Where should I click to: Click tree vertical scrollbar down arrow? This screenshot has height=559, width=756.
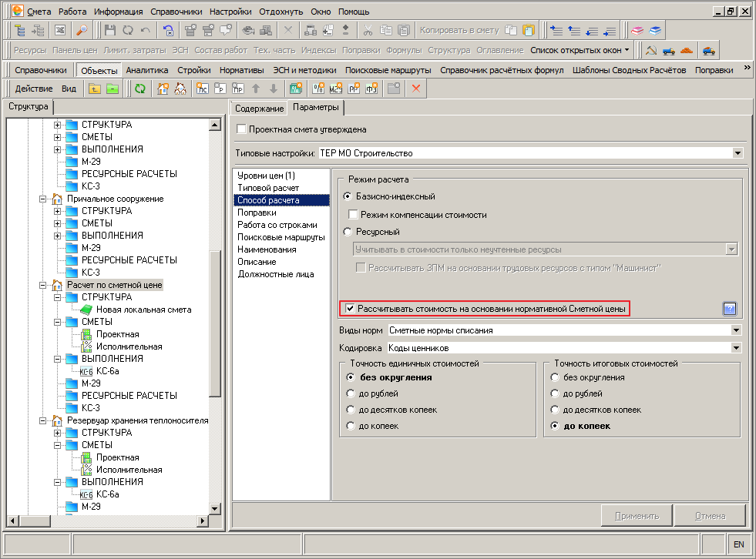214,508
